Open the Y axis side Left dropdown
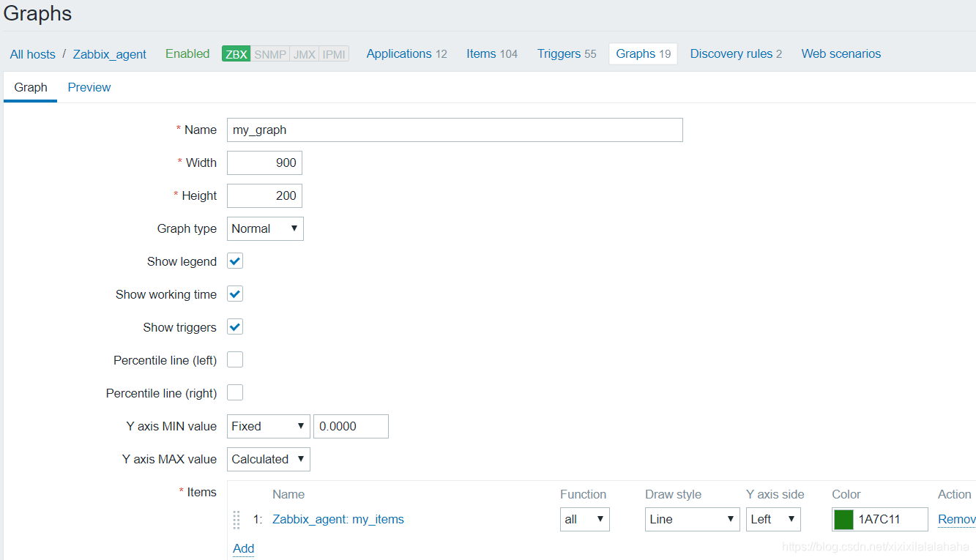976x560 pixels. [773, 519]
